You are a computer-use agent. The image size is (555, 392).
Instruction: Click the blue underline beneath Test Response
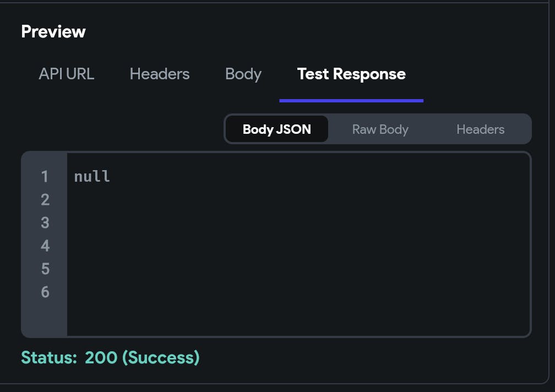[351, 101]
